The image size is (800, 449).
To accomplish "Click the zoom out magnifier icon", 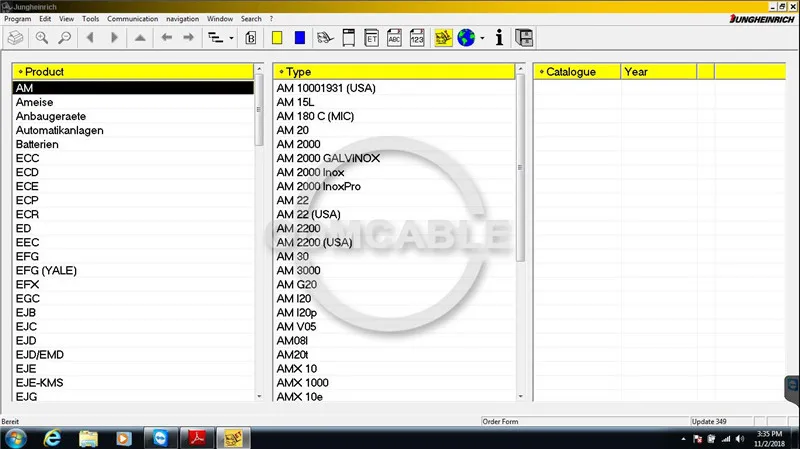I will pyautogui.click(x=65, y=38).
